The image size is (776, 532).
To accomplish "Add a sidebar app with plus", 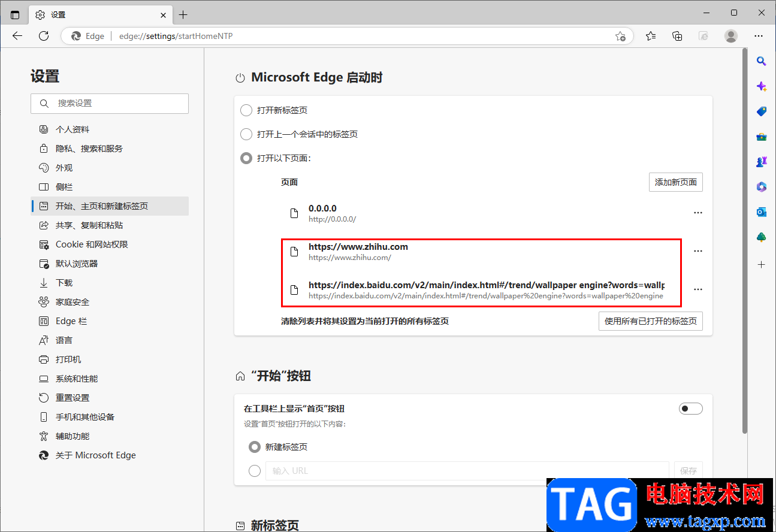I will (x=762, y=264).
